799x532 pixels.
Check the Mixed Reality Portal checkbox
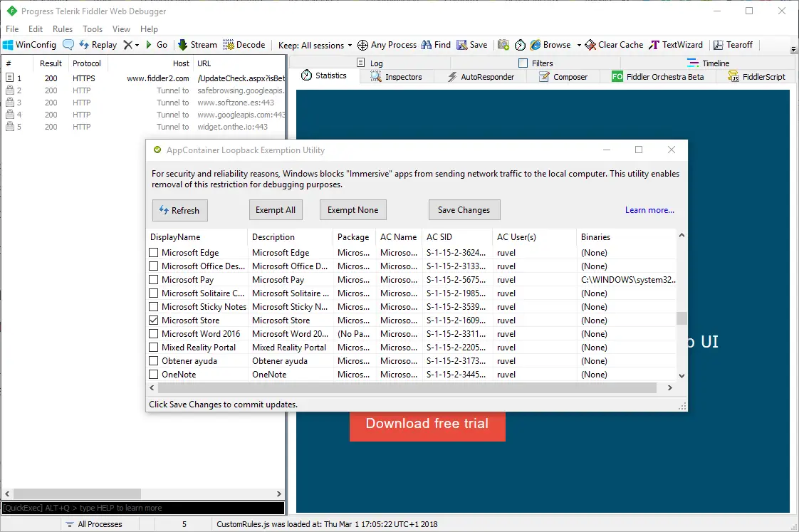click(x=153, y=347)
